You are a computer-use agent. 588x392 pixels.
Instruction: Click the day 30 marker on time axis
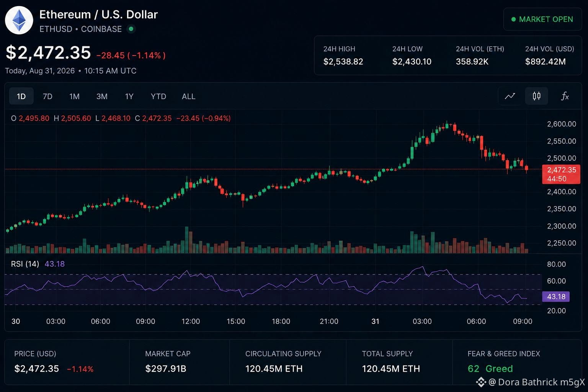coord(16,322)
